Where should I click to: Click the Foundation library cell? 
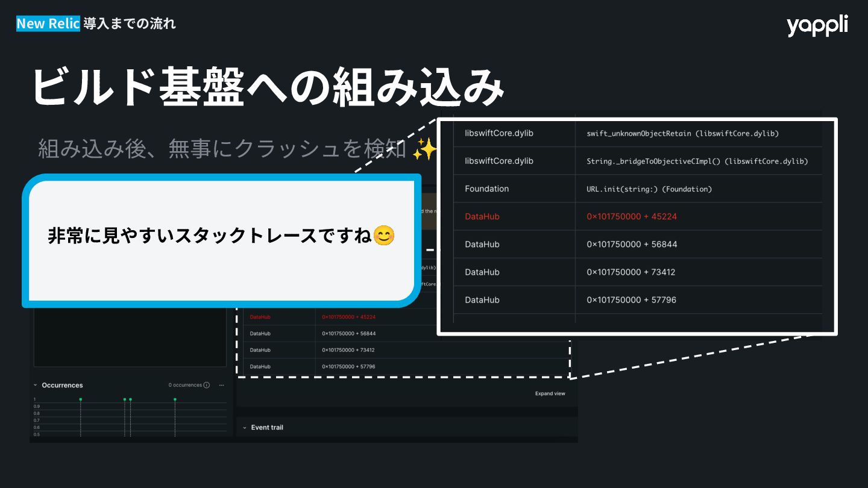tap(487, 189)
